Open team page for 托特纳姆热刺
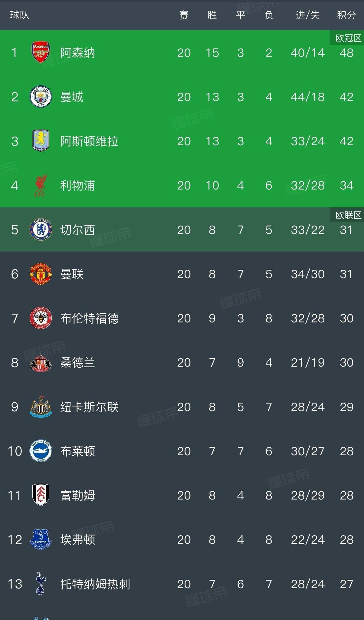Image resolution: width=364 pixels, height=620 pixels. pos(95,584)
